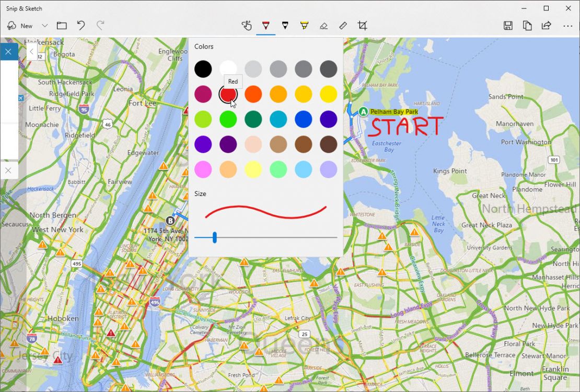Open an existing image file
Screen dimensions: 580x392
point(62,25)
